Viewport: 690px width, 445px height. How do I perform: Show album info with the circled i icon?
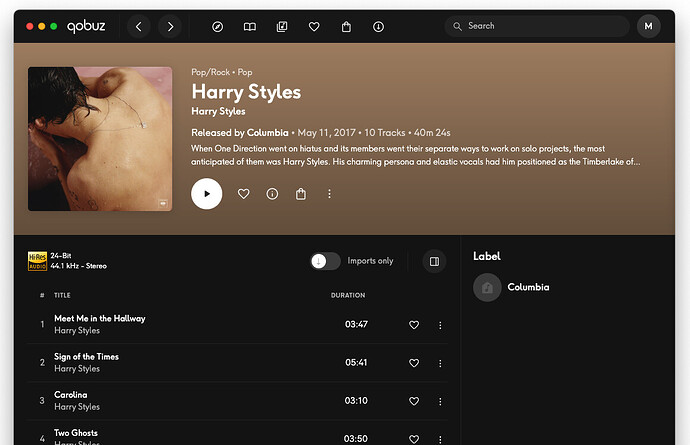coord(272,194)
